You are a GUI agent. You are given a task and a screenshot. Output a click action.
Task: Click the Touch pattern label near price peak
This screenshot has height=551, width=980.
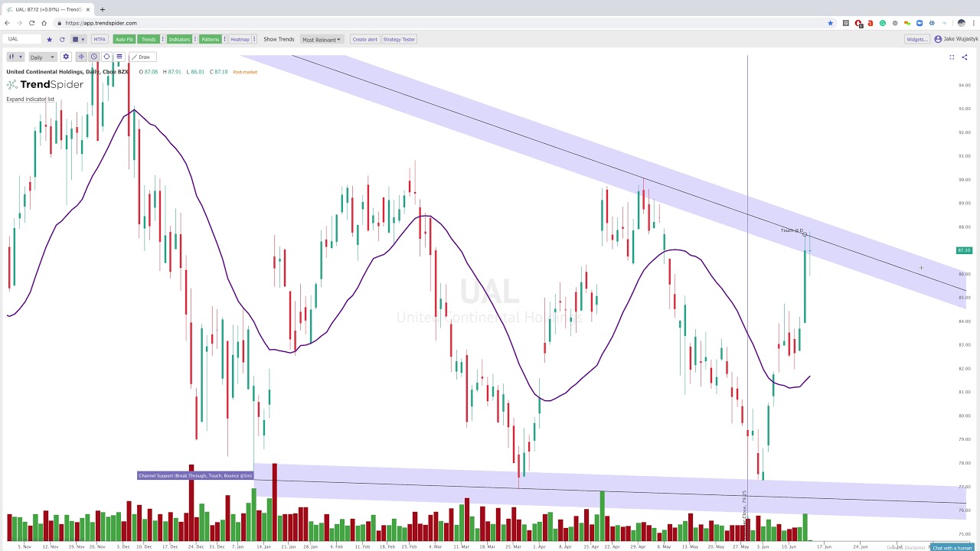[792, 230]
